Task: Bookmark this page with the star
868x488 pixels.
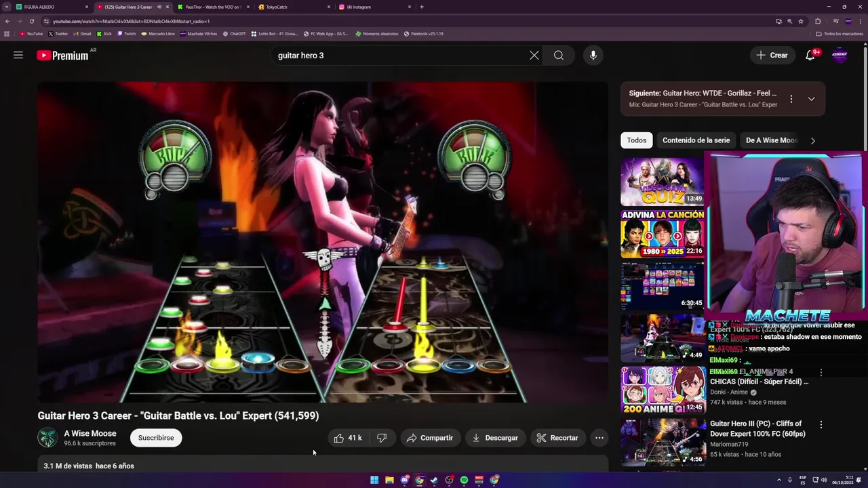Action: (x=801, y=21)
